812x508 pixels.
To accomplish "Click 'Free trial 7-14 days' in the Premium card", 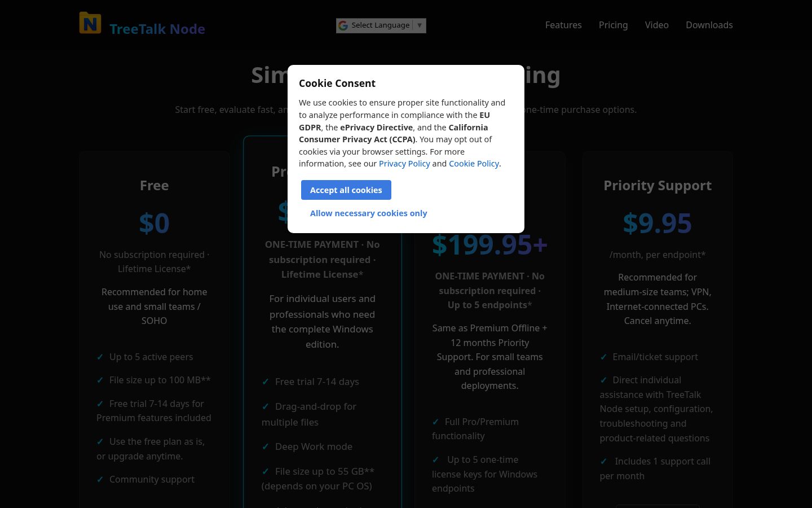I will click(317, 382).
